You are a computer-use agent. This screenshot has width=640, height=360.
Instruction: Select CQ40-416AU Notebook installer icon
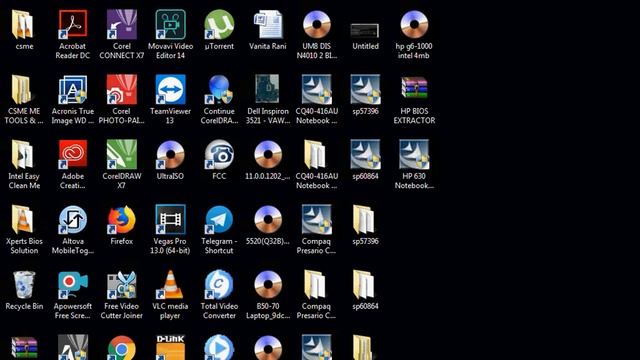click(316, 90)
